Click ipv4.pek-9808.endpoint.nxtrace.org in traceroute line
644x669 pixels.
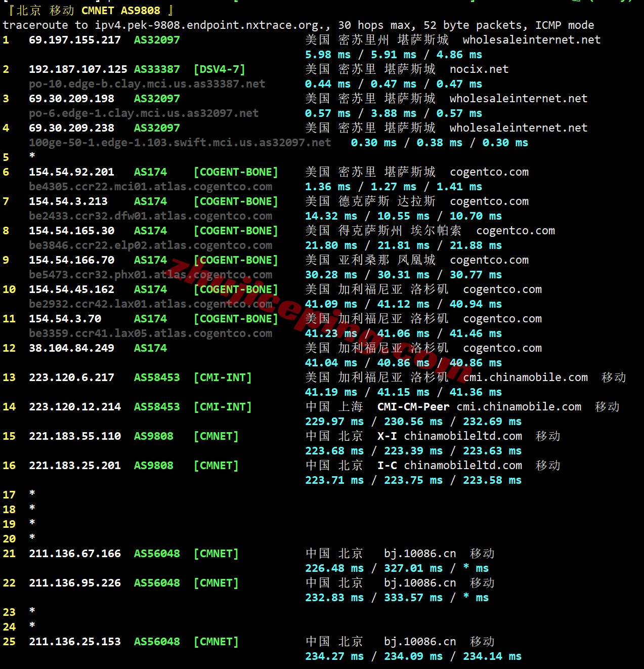209,25
